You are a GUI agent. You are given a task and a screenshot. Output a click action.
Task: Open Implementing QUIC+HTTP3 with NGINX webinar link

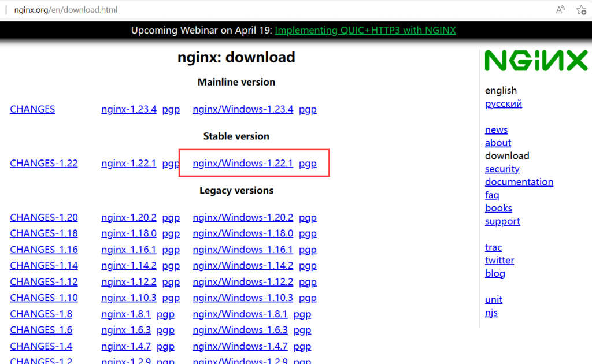pos(365,30)
